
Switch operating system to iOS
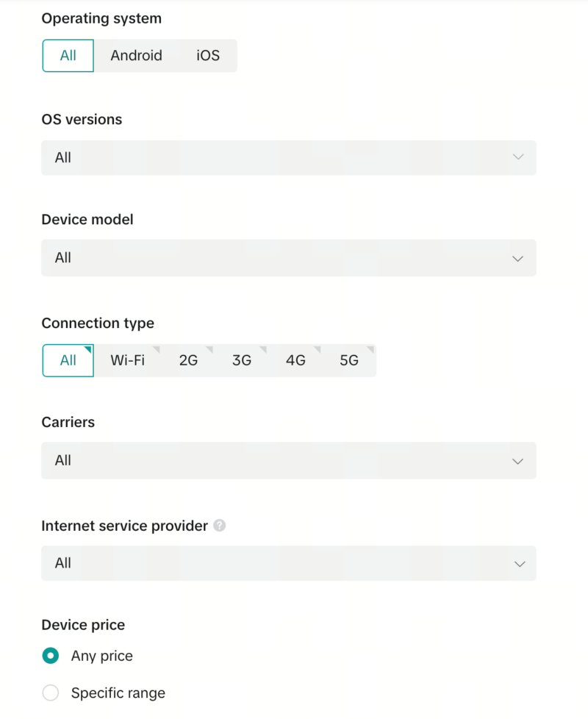point(207,55)
